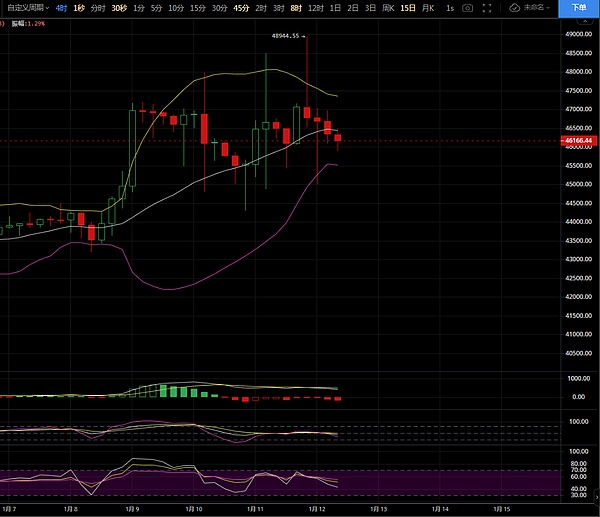Choose the 15分 interval
Screen dimensions: 600x517
tap(197, 7)
